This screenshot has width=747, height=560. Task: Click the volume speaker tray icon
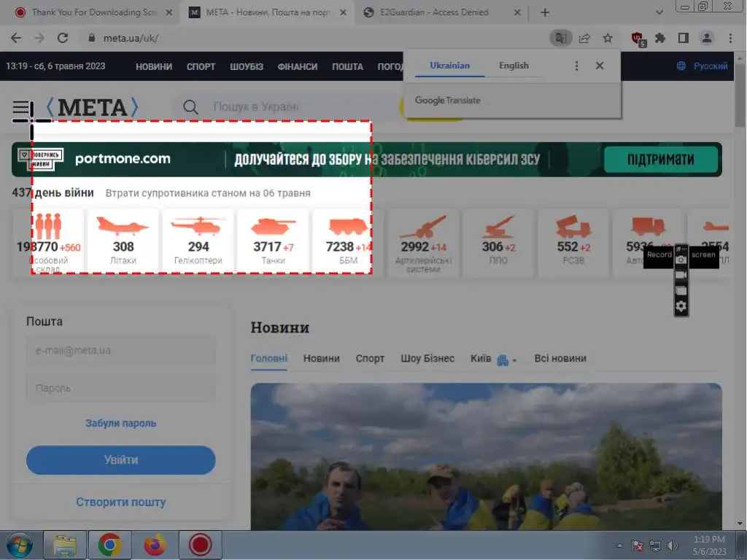point(672,545)
